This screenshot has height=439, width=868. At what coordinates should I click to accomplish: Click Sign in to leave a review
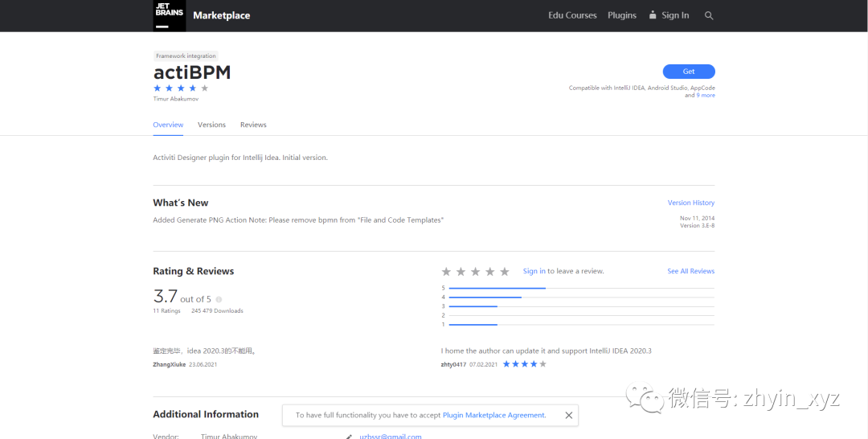[x=534, y=271]
